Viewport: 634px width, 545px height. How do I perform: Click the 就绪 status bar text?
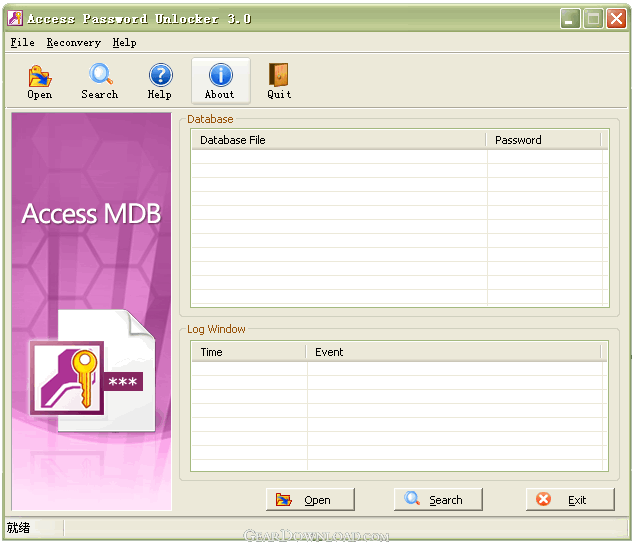[18, 528]
